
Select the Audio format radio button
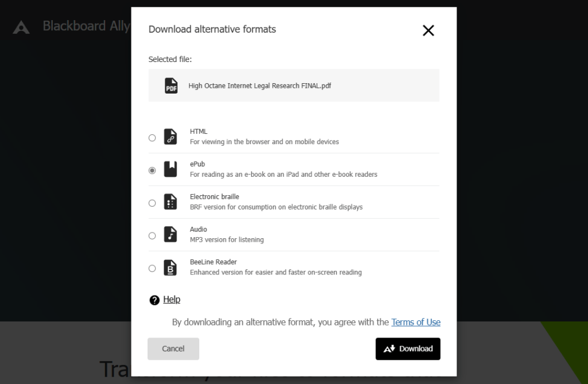coord(152,235)
